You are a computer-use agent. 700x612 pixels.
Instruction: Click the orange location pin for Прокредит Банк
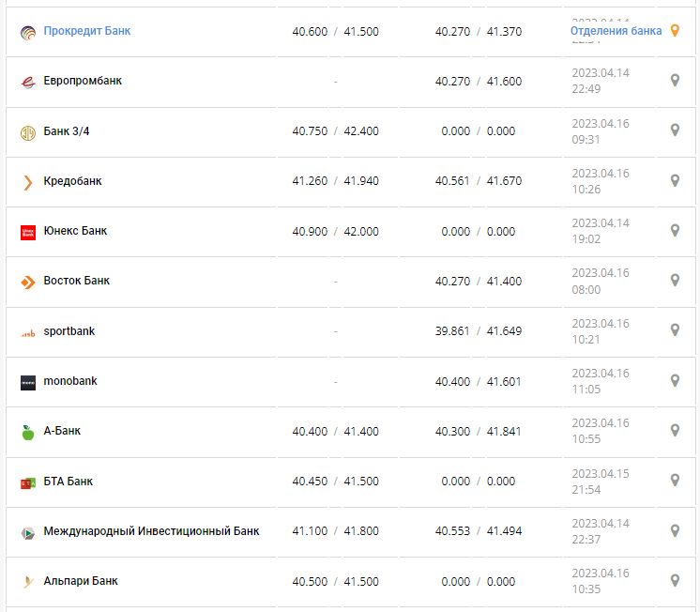click(674, 31)
